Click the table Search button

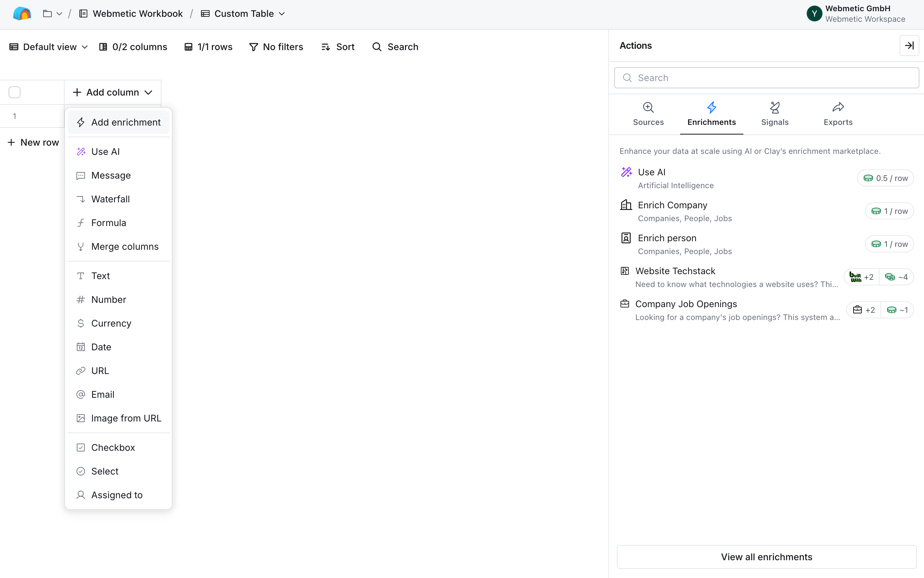pos(395,47)
